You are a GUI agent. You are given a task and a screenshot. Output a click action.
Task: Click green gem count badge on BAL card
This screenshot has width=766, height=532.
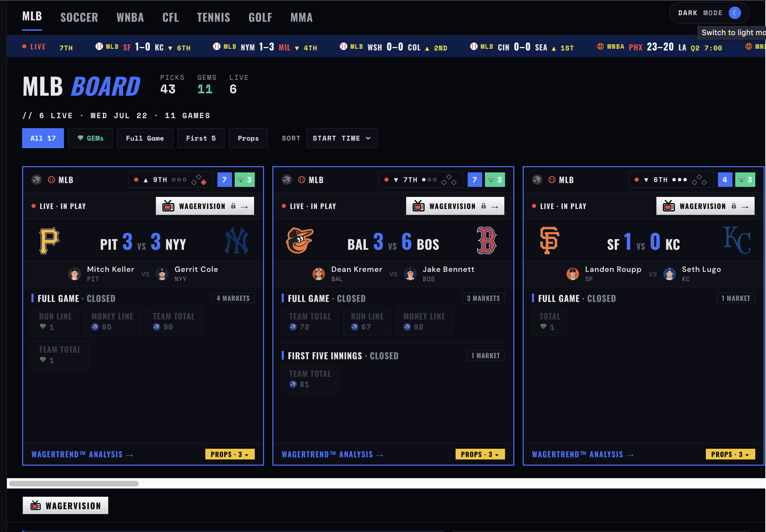point(495,180)
